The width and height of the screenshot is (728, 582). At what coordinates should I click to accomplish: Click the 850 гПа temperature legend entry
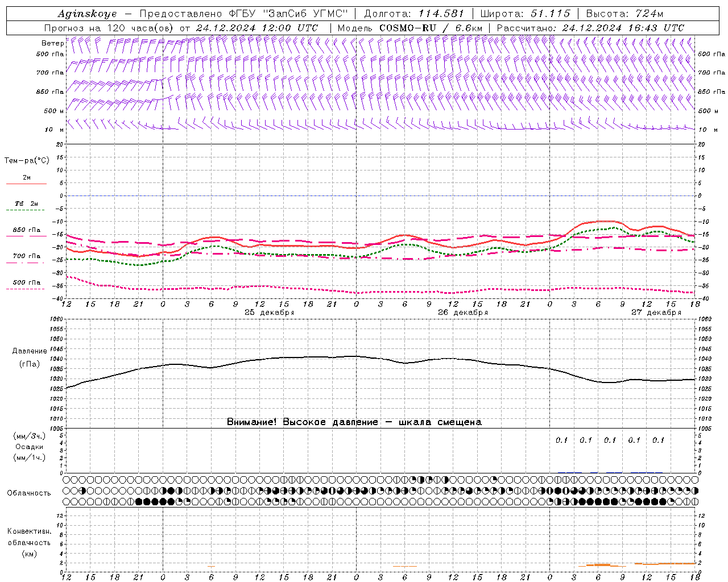(x=27, y=230)
